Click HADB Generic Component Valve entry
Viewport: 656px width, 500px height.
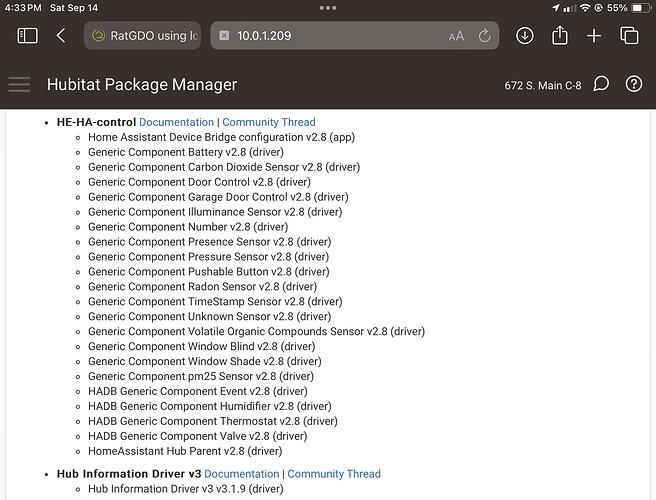pos(197,436)
